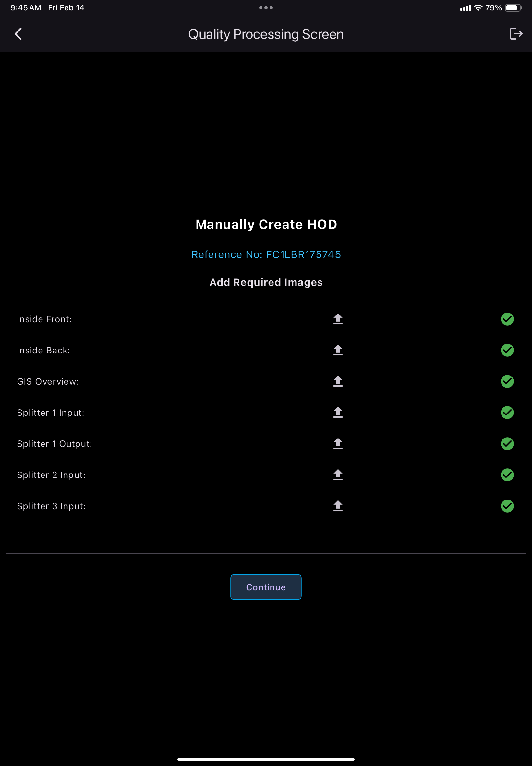Tap green checkmark for Splitter 1 Output
This screenshot has height=766, width=532.
coord(507,443)
